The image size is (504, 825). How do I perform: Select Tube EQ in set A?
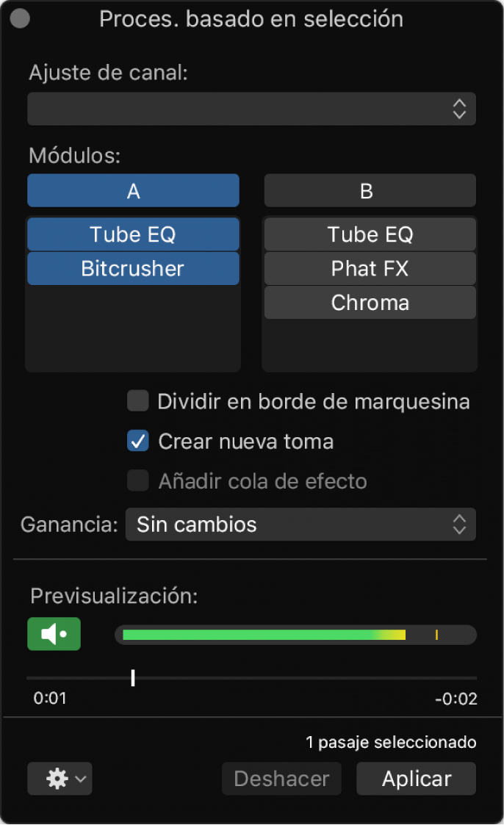point(133,234)
